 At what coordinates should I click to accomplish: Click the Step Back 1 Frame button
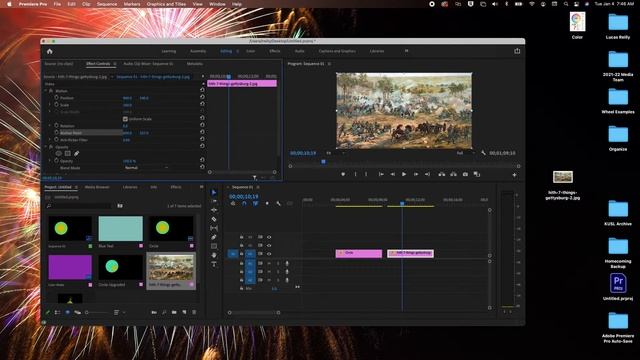pyautogui.click(x=392, y=174)
